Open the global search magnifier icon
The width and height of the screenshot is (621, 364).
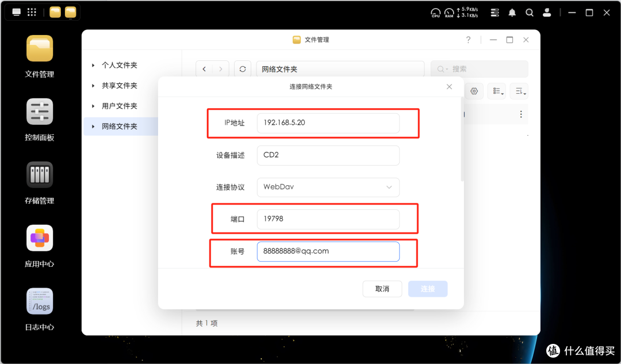(x=530, y=13)
